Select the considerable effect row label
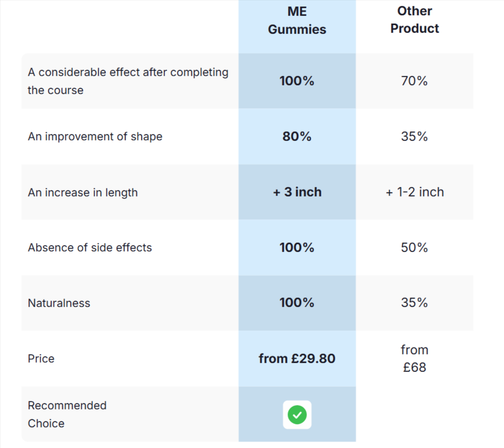The width and height of the screenshot is (504, 448). click(128, 81)
